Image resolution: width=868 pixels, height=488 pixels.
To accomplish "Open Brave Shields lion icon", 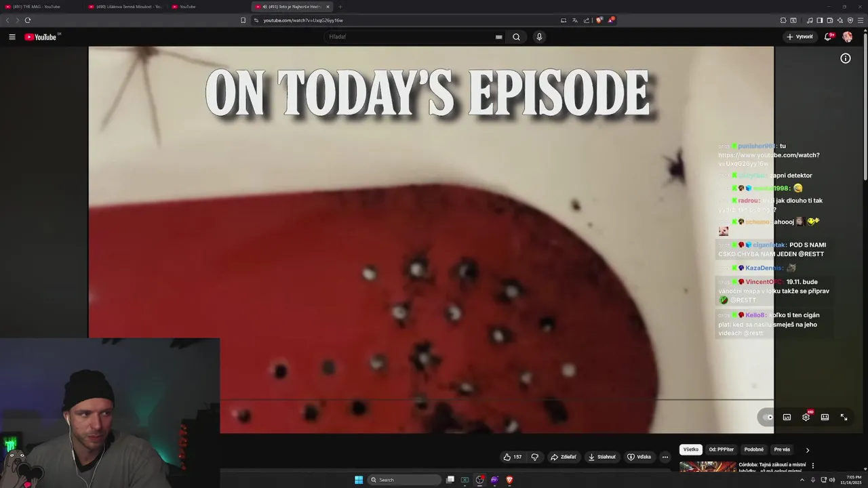I will pyautogui.click(x=599, y=20).
